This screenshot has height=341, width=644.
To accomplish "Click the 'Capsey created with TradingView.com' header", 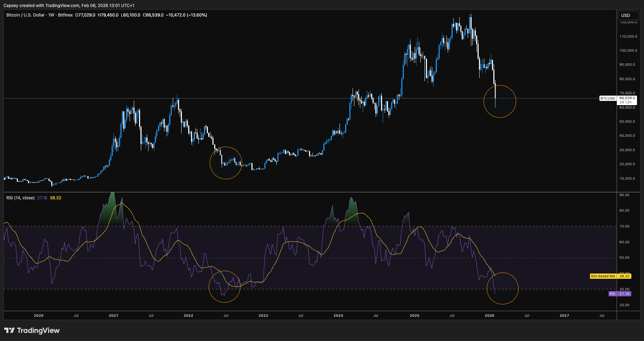I will (x=69, y=5).
